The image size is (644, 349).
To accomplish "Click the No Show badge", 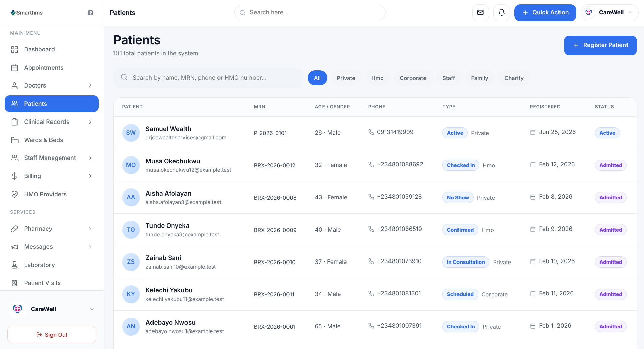I will 458,198.
